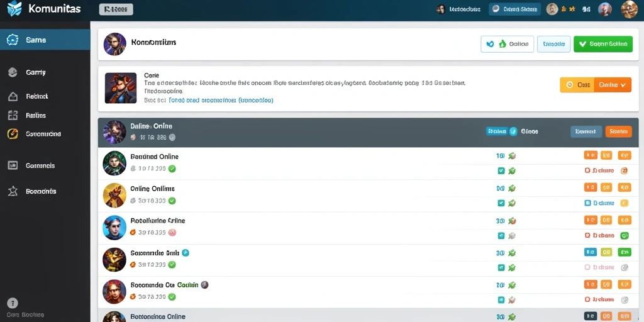The image size is (644, 322).
Task: Open the blue-avatar Roteliarine profile picture
Action: (114, 227)
